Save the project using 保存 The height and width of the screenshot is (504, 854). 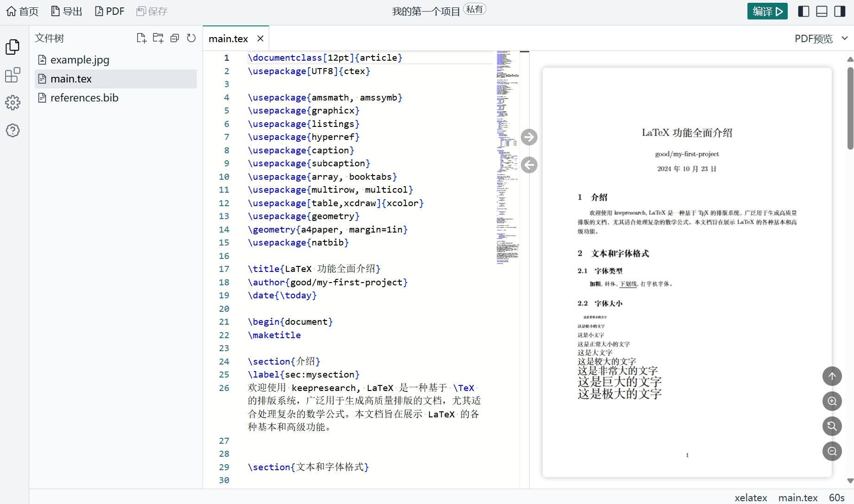pos(151,11)
